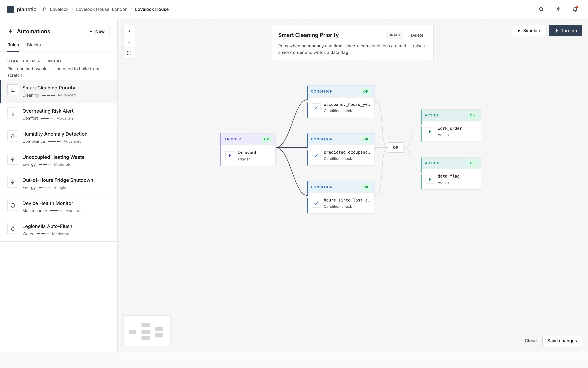The image size is (588, 368).
Task: Click the work_order action label
Action: [450, 128]
